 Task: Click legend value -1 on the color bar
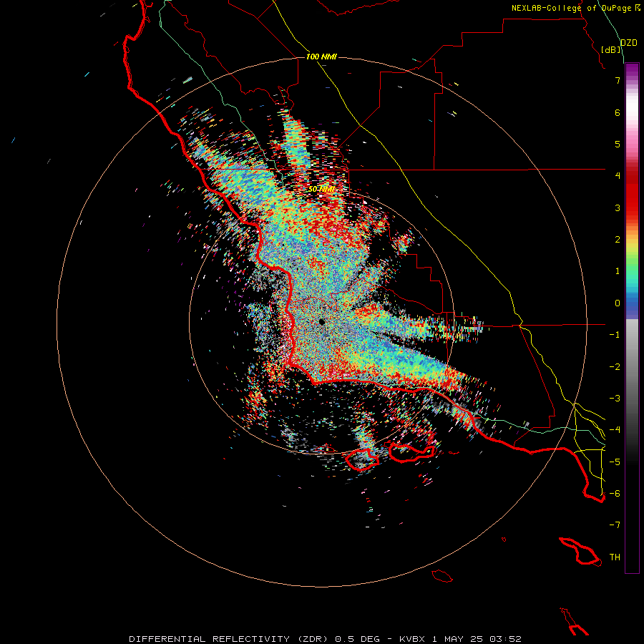click(615, 335)
